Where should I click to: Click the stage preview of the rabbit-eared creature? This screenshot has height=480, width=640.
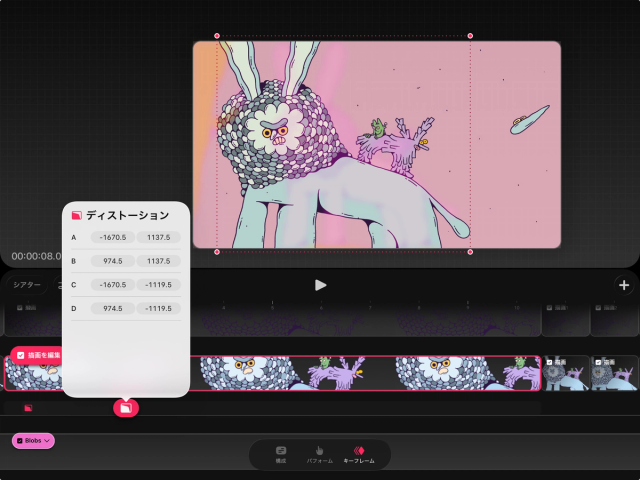377,144
